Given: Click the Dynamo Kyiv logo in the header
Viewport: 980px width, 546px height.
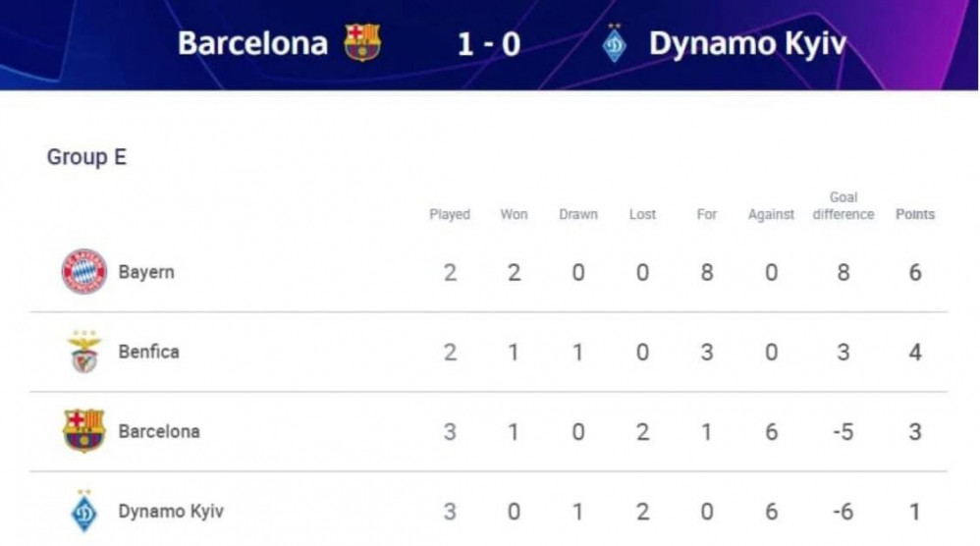Looking at the screenshot, I should click(615, 44).
